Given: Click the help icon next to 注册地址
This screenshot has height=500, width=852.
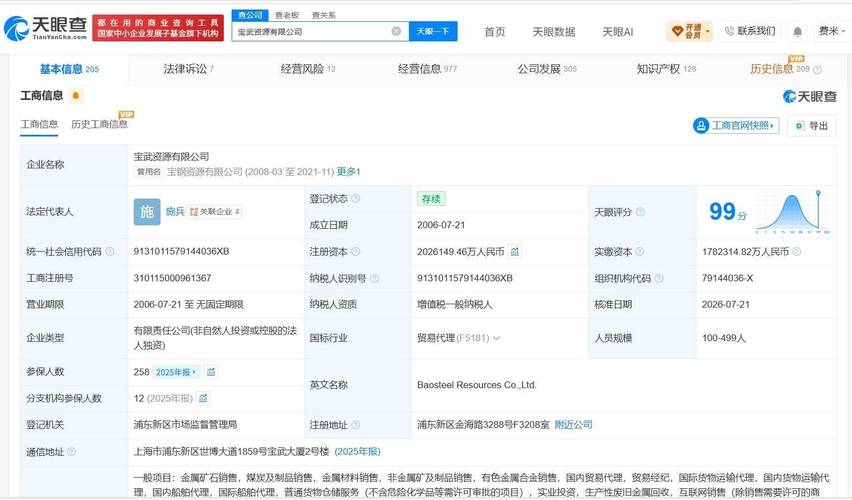Looking at the screenshot, I should (x=355, y=425).
